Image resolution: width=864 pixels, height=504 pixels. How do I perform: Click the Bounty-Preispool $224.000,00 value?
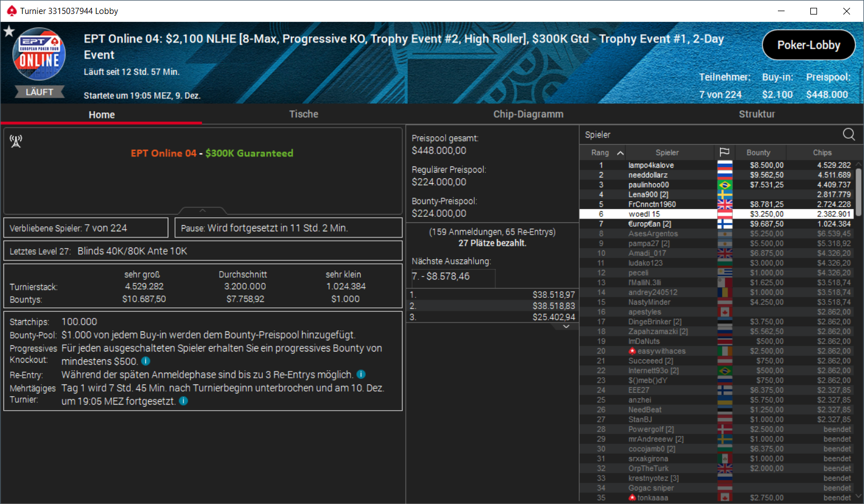(x=439, y=213)
